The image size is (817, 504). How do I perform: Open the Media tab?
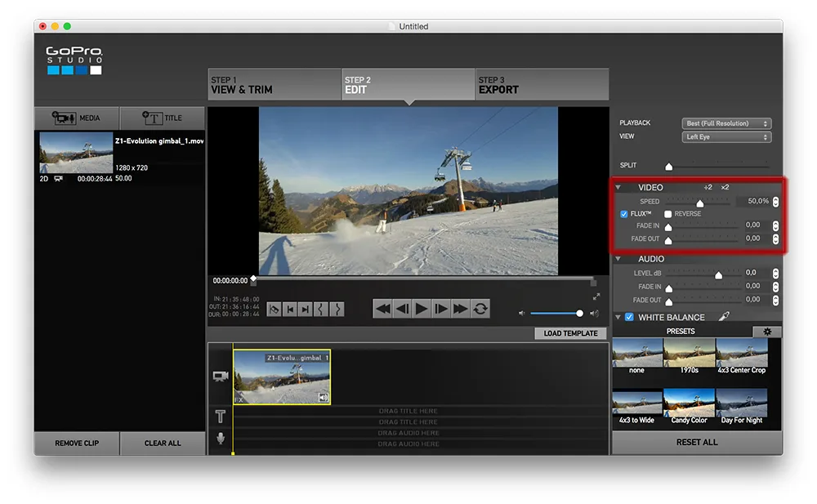77,118
